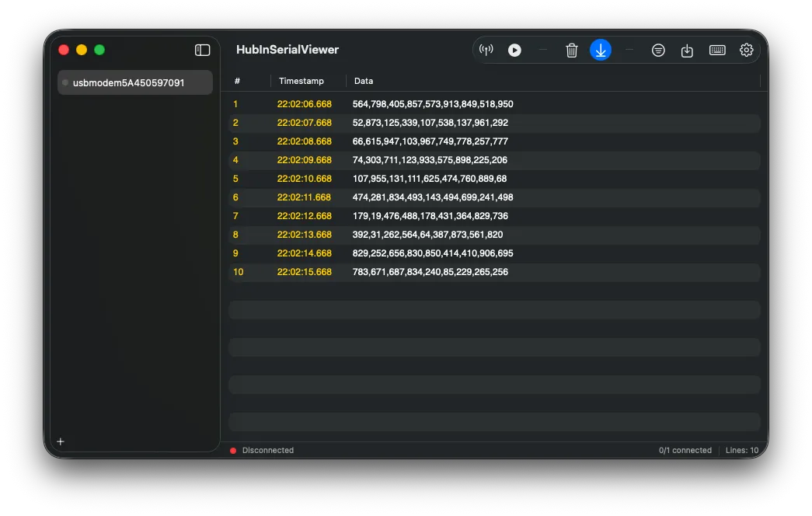Click data row beginning 66,615,947
This screenshot has height=516, width=812.
pos(430,141)
